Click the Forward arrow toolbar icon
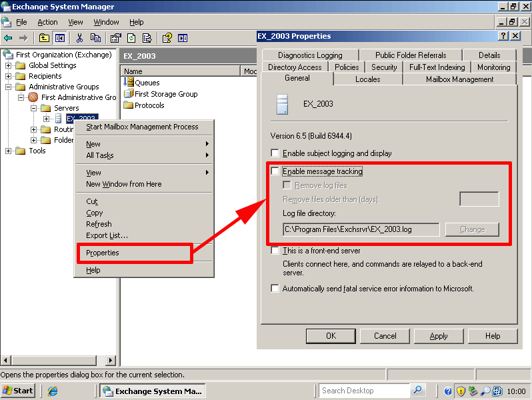The height and width of the screenshot is (400, 532). [x=23, y=38]
